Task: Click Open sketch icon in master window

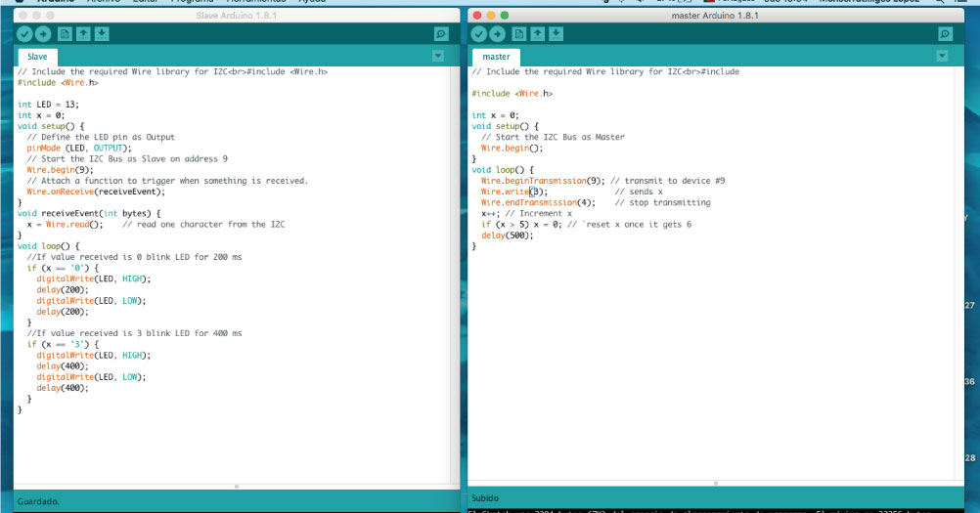Action: click(x=538, y=34)
